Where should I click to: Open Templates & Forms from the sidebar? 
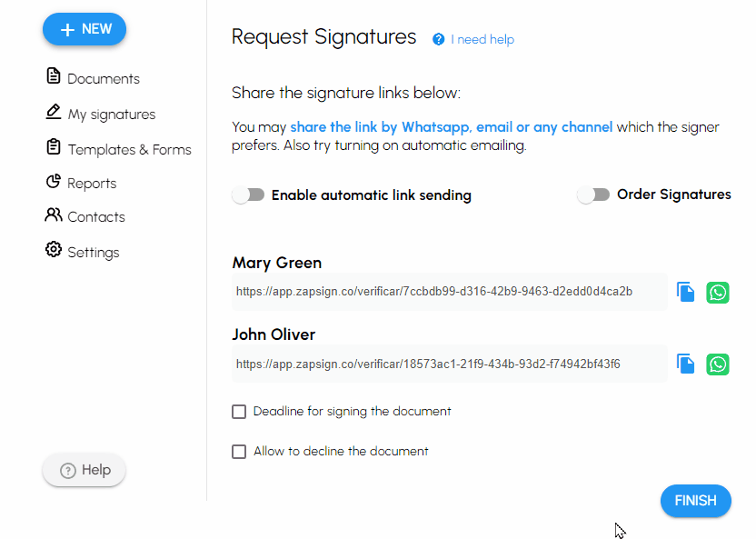(129, 148)
